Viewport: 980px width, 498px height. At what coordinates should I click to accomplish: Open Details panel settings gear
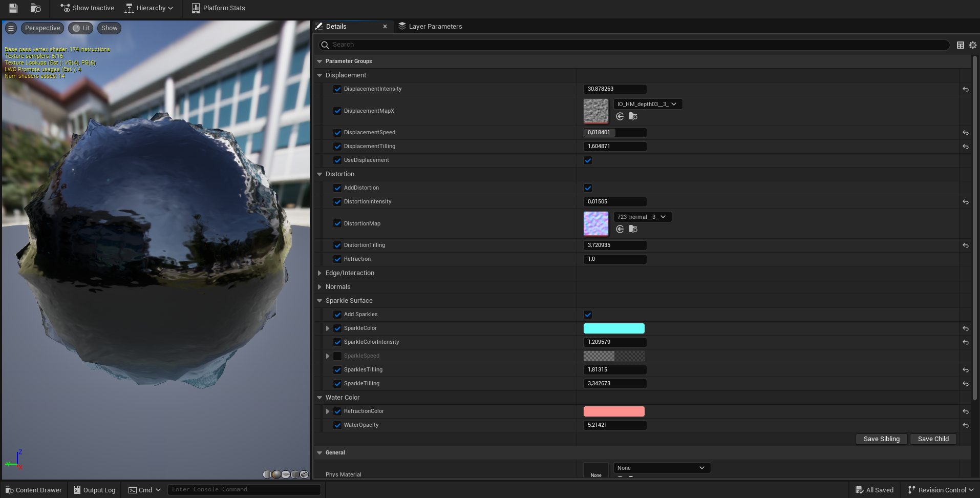point(973,45)
